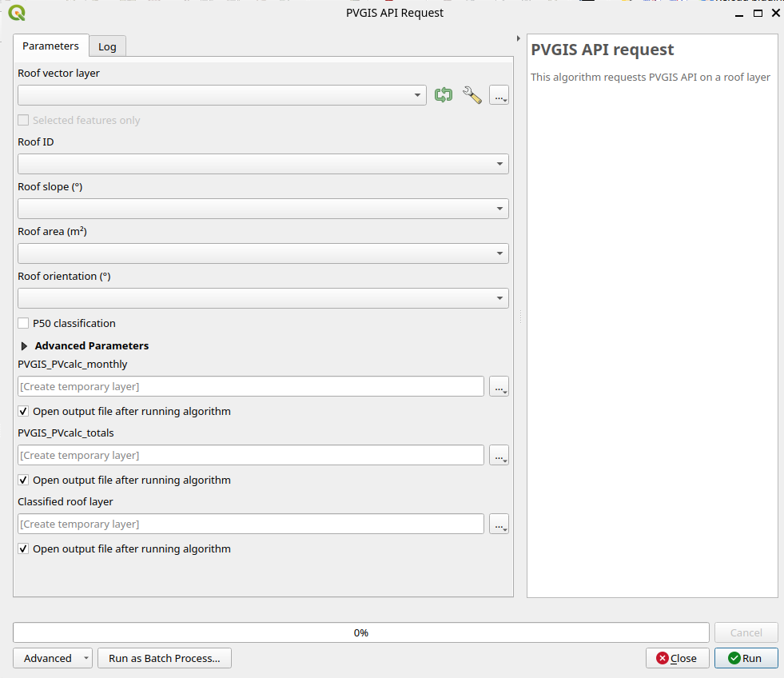Click the QGIS logo in title bar

point(16,13)
